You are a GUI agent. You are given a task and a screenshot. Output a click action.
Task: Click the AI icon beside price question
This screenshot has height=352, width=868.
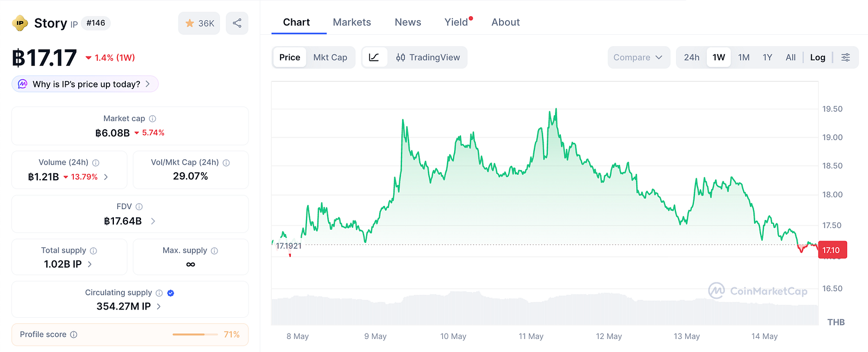click(23, 84)
